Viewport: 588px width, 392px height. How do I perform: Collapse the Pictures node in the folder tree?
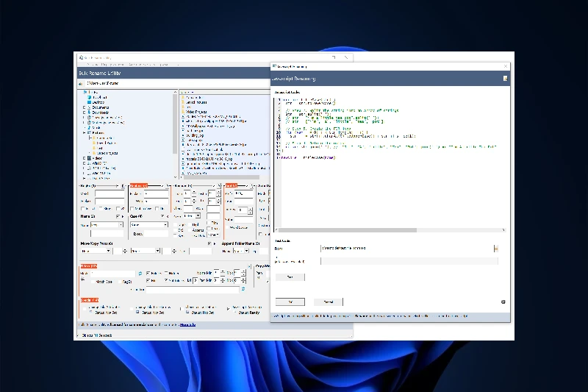(x=84, y=133)
